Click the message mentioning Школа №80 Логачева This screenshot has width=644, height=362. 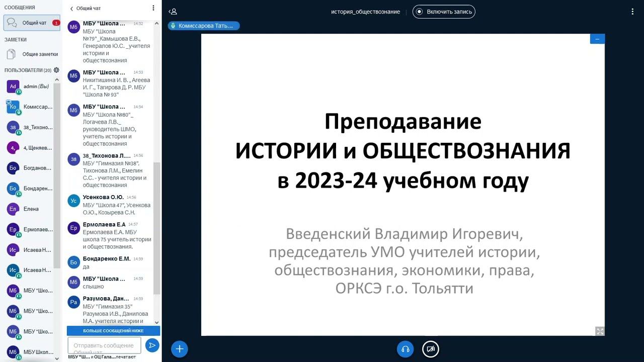(x=110, y=129)
